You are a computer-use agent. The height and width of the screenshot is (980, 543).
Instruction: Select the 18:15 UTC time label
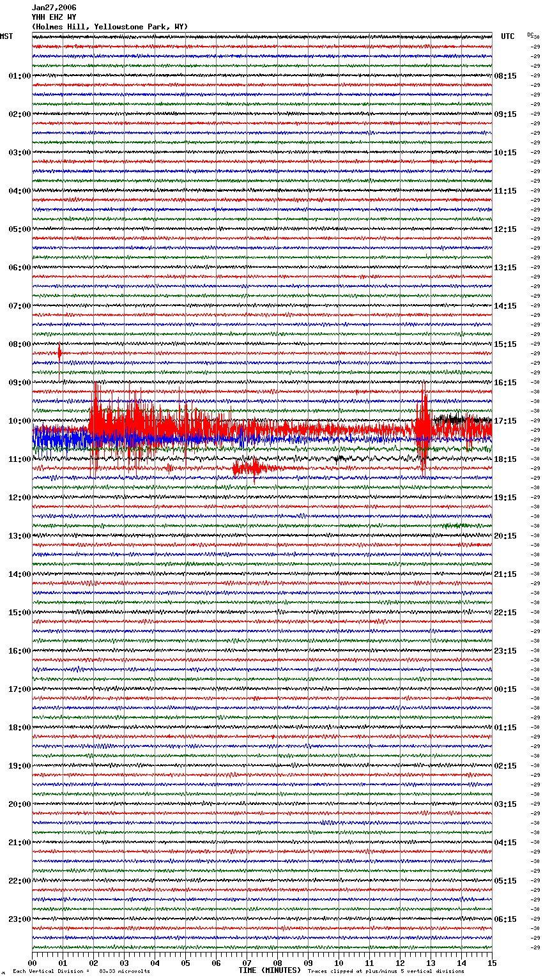pyautogui.click(x=505, y=459)
